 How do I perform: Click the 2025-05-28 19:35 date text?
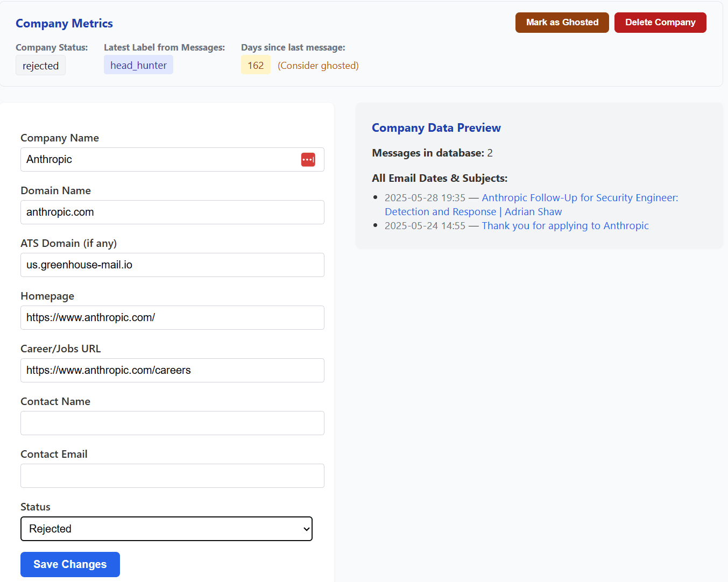425,198
